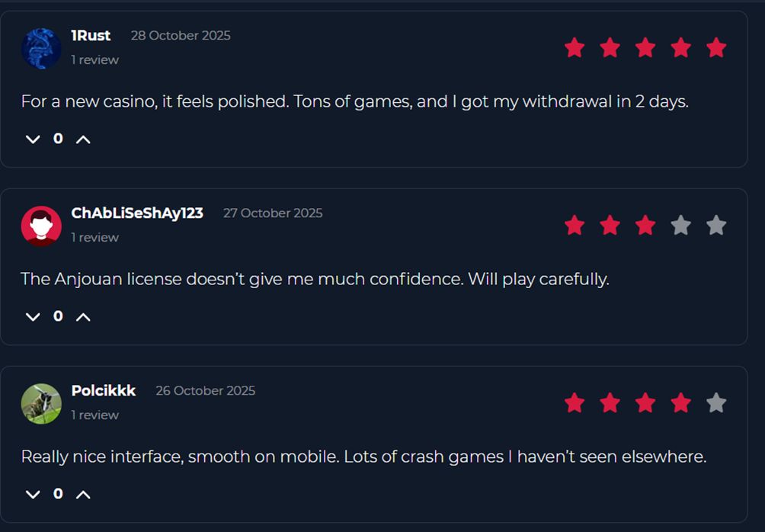Click Polcikkk's profile picture
The width and height of the screenshot is (765, 532).
click(x=41, y=402)
